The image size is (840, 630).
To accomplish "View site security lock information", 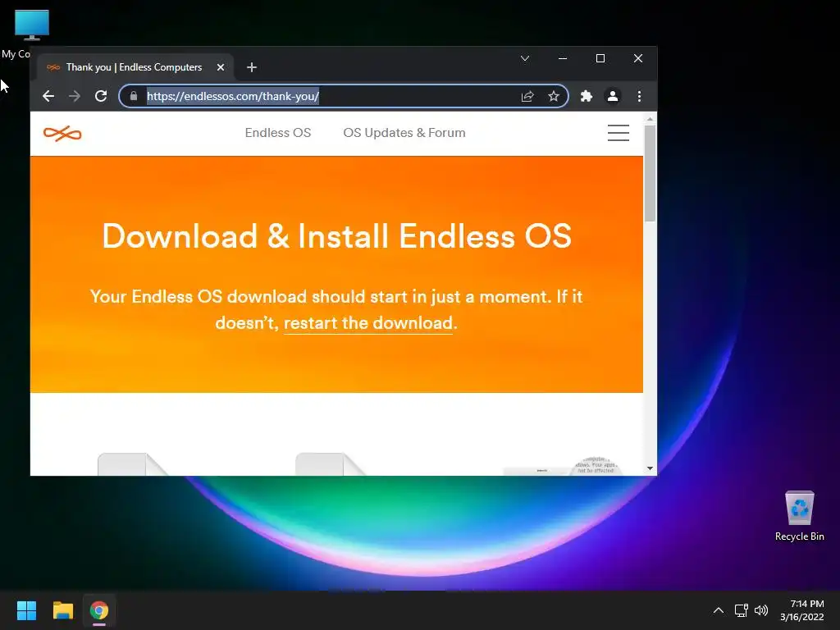I will [134, 97].
